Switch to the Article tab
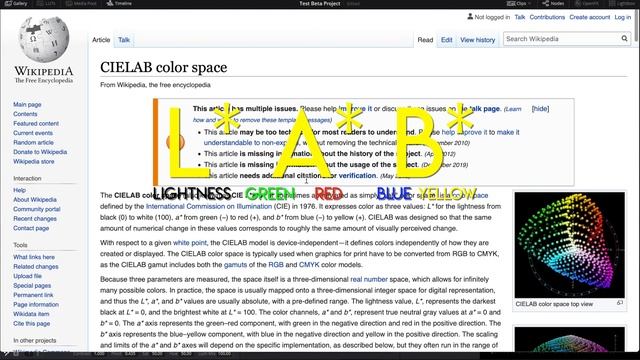The height and width of the screenshot is (360, 640). click(x=101, y=40)
